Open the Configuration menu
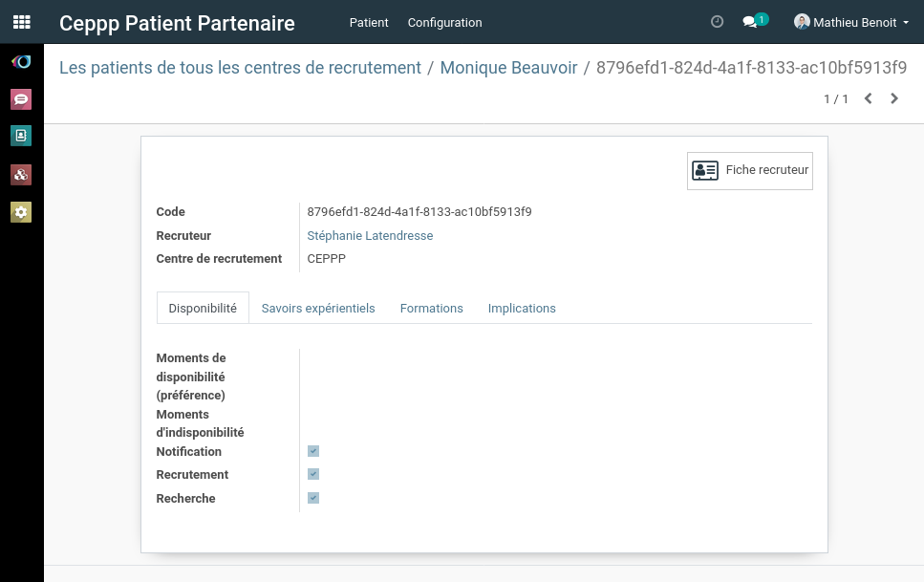The image size is (924, 582). coord(444,22)
